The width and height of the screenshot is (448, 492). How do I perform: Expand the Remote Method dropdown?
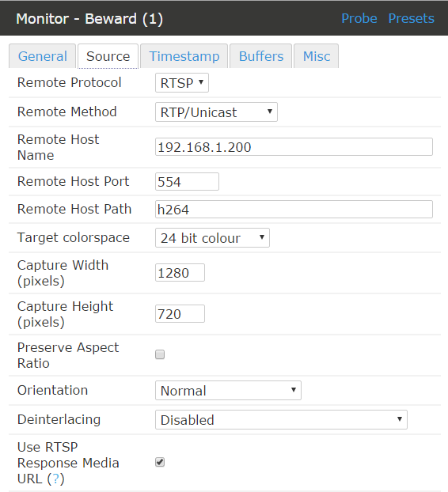point(216,112)
